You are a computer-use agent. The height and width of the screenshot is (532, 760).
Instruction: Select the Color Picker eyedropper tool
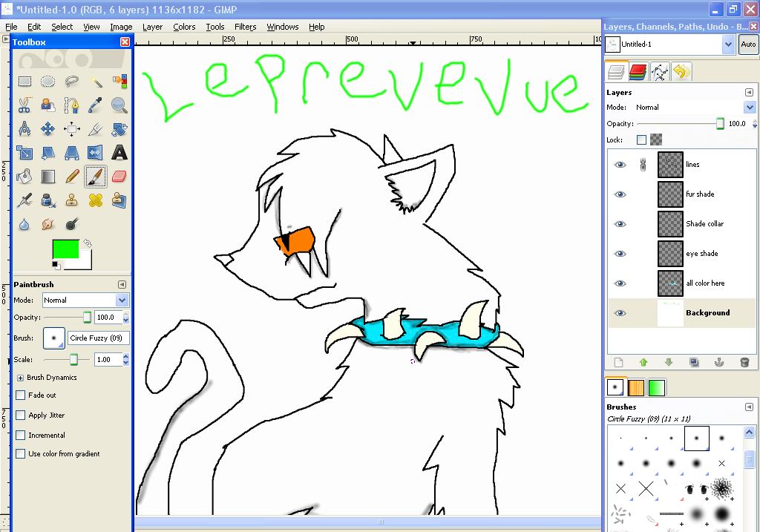96,105
